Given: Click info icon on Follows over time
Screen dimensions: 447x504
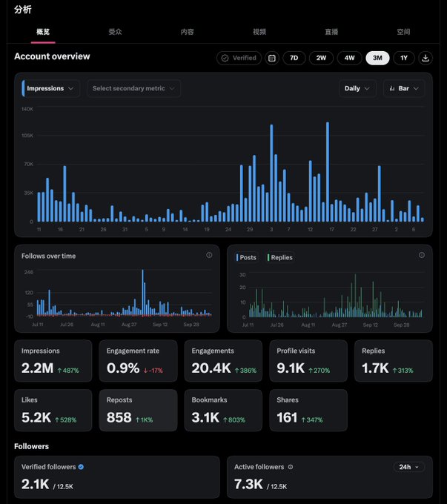Looking at the screenshot, I should tap(209, 255).
